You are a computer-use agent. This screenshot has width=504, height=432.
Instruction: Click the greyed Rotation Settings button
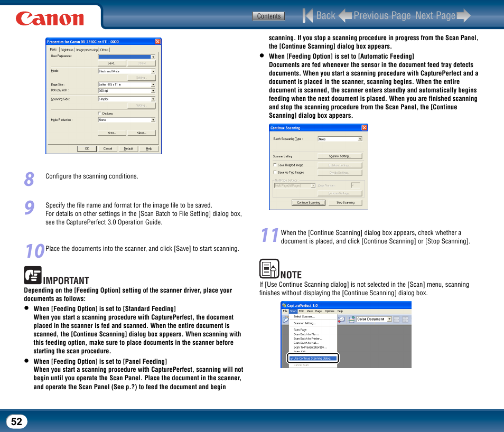340,165
